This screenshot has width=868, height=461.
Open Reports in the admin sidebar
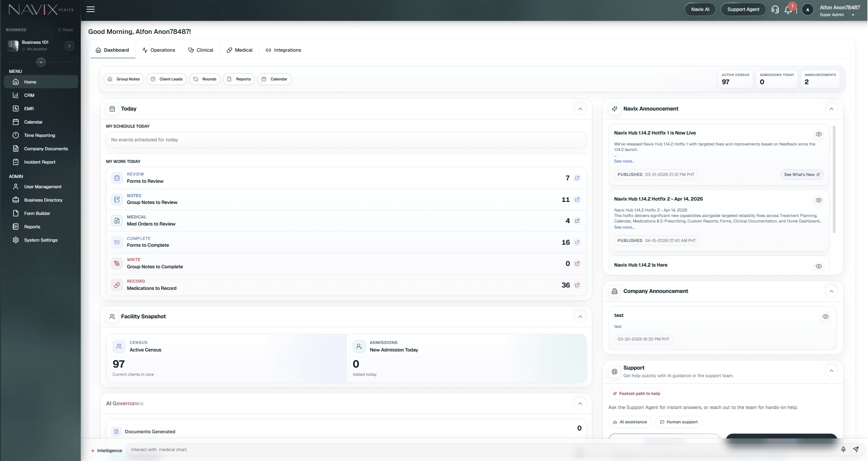point(41,227)
